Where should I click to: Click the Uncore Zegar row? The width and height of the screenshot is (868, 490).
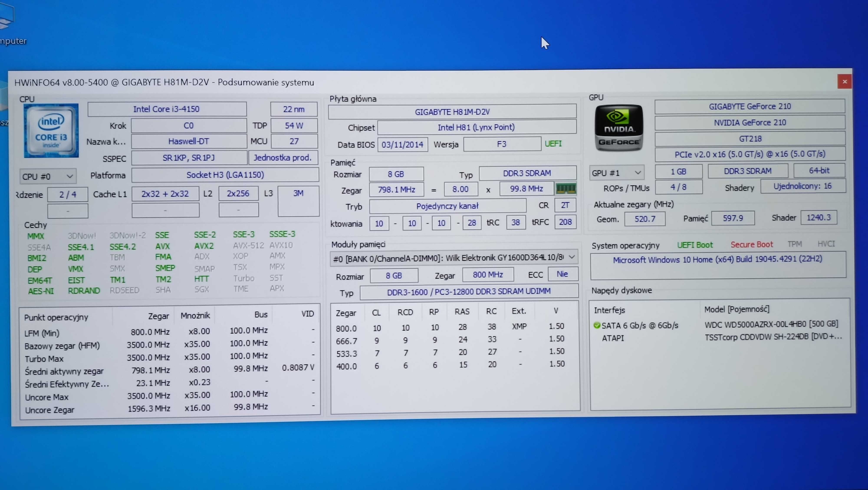pyautogui.click(x=169, y=408)
